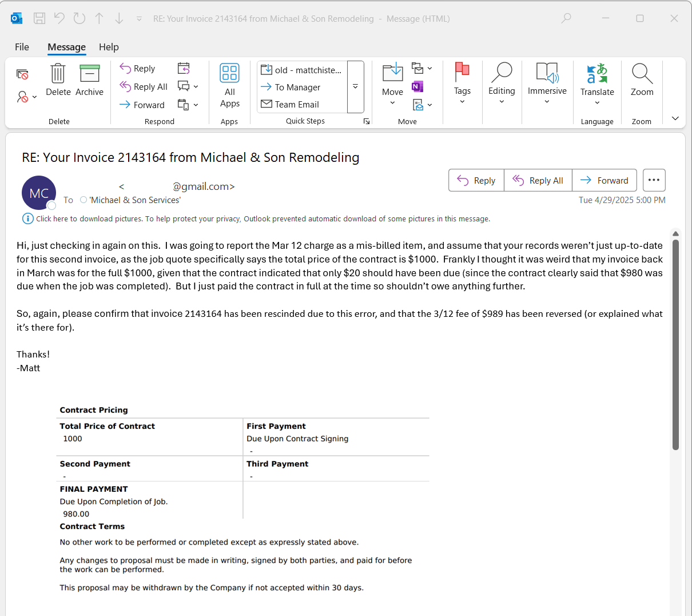Send message to OneNote
The image size is (692, 616).
pos(417,86)
